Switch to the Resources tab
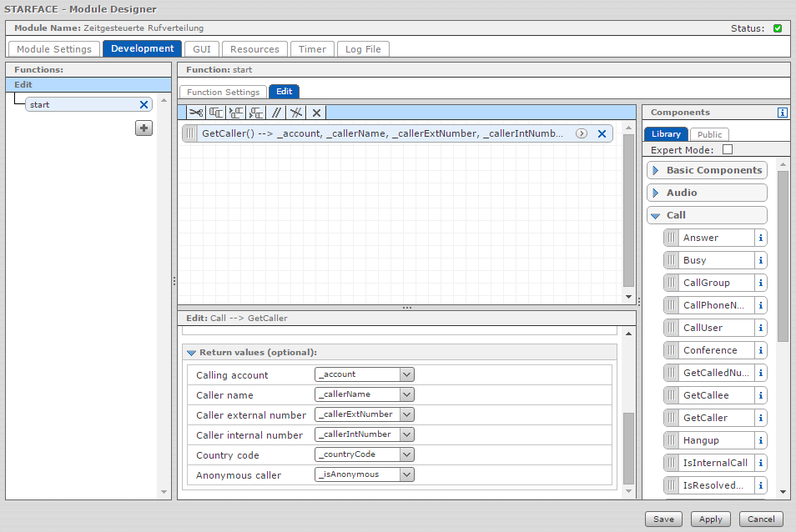Screen dimensions: 796x532 click(x=254, y=49)
